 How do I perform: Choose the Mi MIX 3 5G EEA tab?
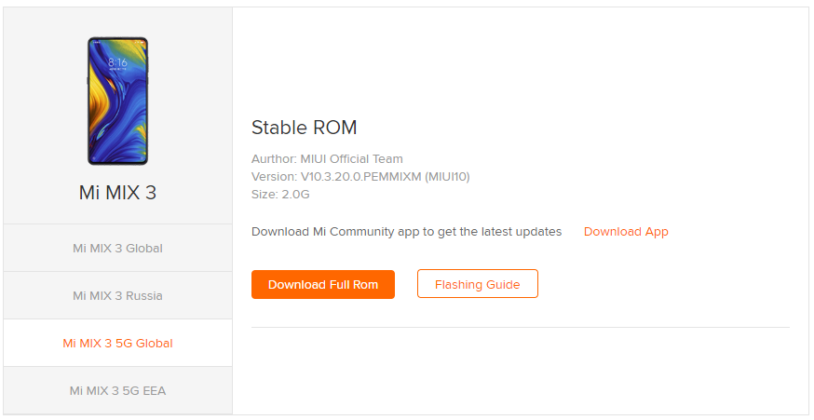pyautogui.click(x=118, y=390)
